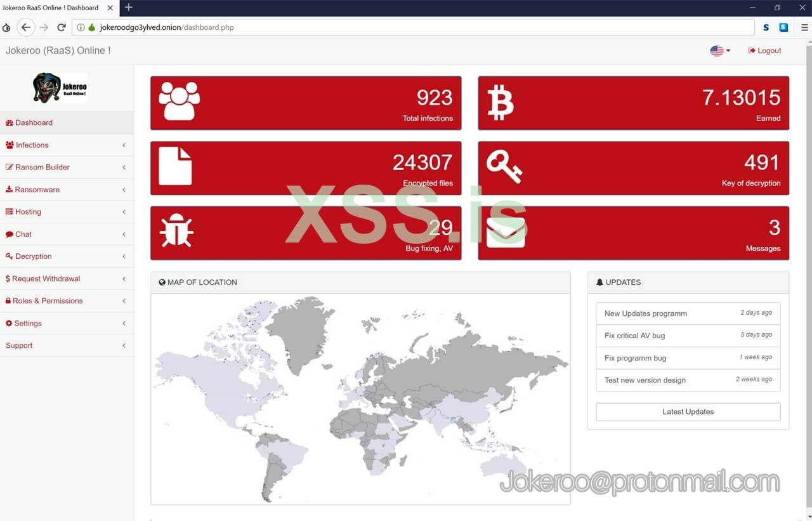
Task: Click the Jokeroo (RaaS) Online ! header title
Action: coord(58,51)
